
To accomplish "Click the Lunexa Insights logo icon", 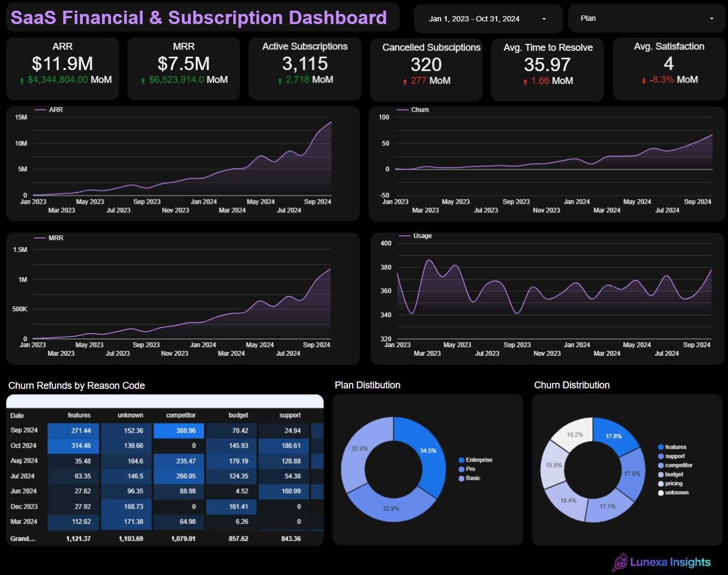I will [620, 562].
